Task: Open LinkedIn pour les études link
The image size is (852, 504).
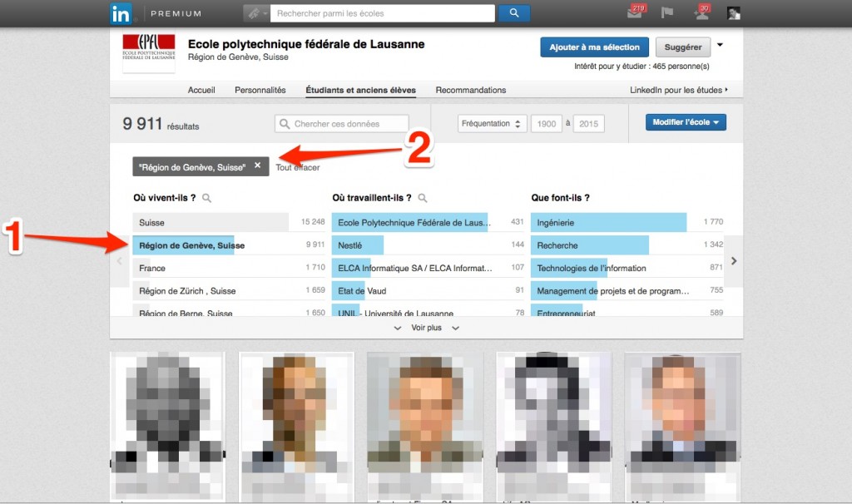Action: tap(679, 90)
